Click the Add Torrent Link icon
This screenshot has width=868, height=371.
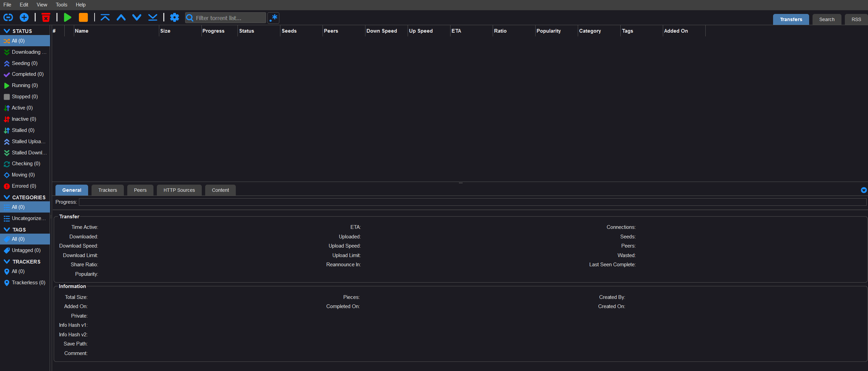point(8,17)
